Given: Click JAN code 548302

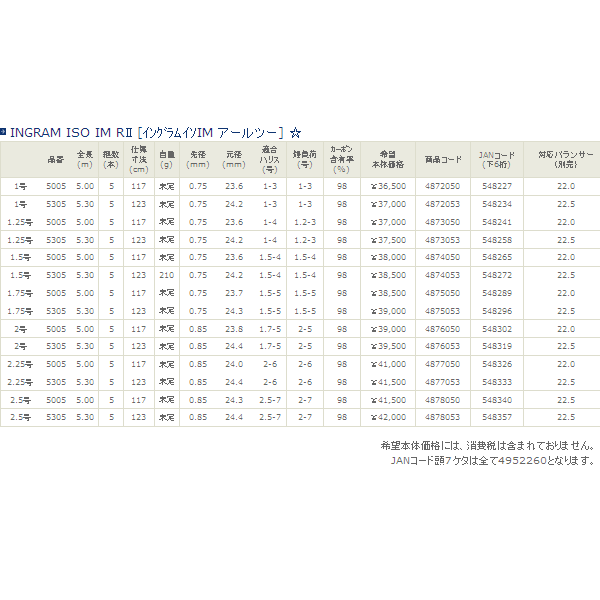Looking at the screenshot, I should pos(497,329).
